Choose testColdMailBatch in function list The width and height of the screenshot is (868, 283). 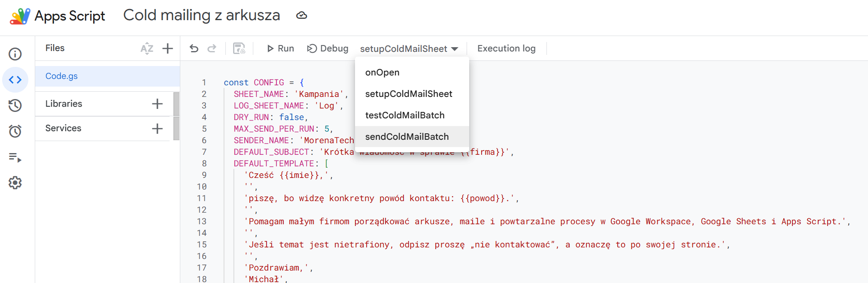pos(412,115)
